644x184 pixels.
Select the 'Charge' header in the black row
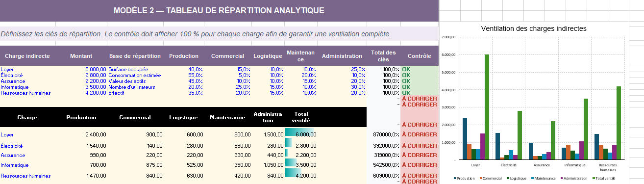coord(27,118)
